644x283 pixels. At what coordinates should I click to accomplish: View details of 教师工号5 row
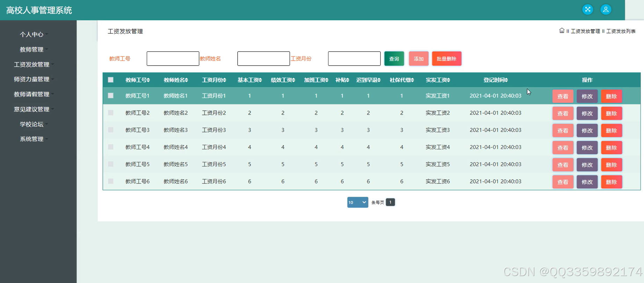point(563,165)
